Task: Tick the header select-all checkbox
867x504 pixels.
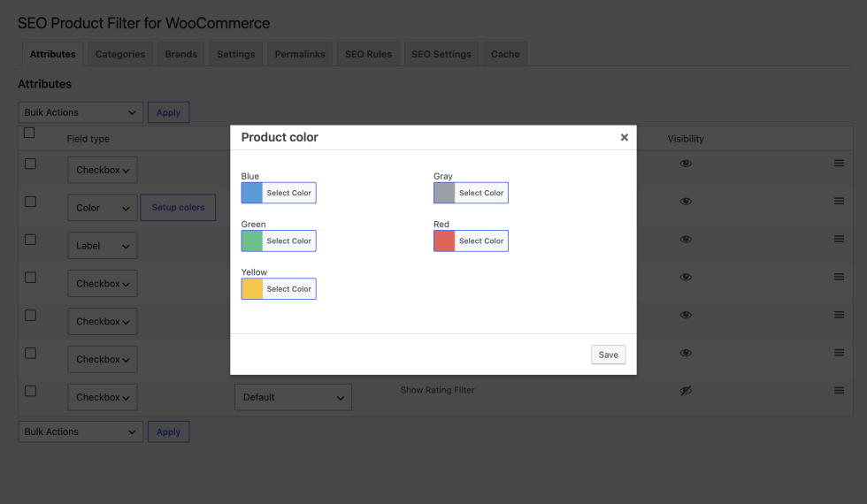Action: tap(29, 133)
